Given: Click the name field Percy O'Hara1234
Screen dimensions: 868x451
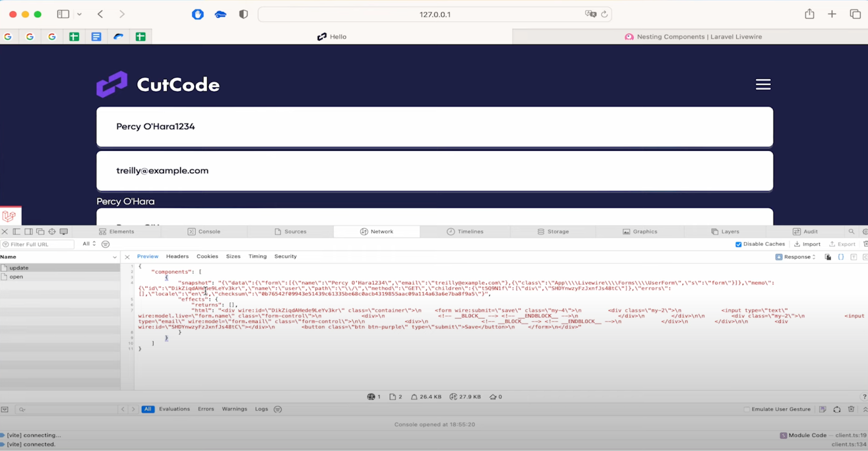Looking at the screenshot, I should point(435,126).
